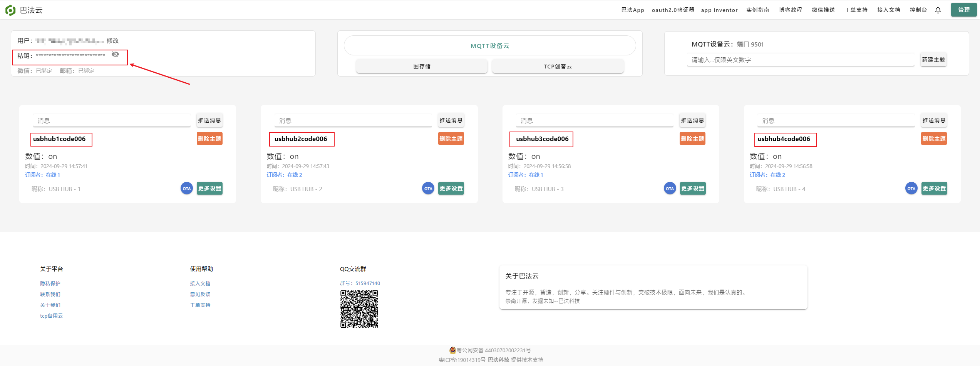Click 新建主题 to create a topic

point(933,60)
